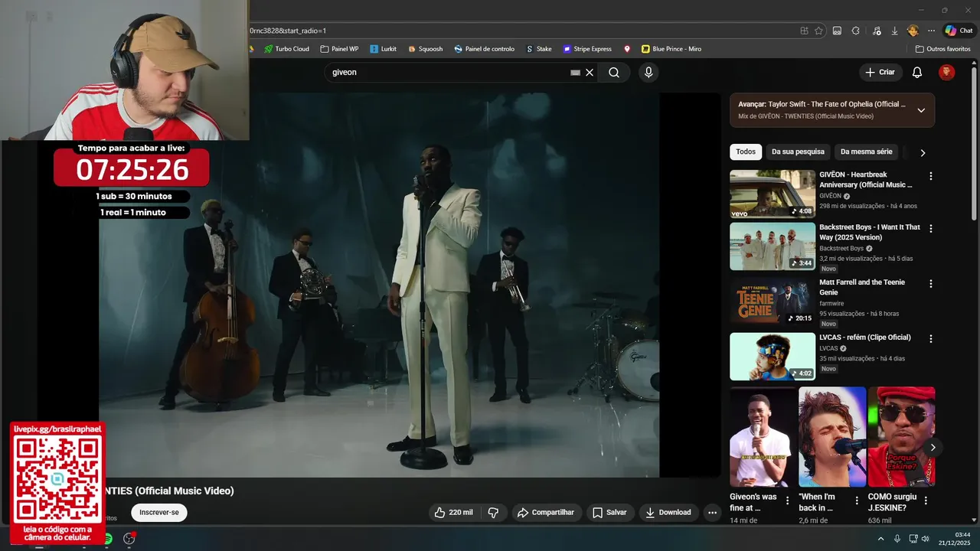Advance the Shorts shelf with right arrow
Screen dimensions: 980x551
click(x=933, y=448)
